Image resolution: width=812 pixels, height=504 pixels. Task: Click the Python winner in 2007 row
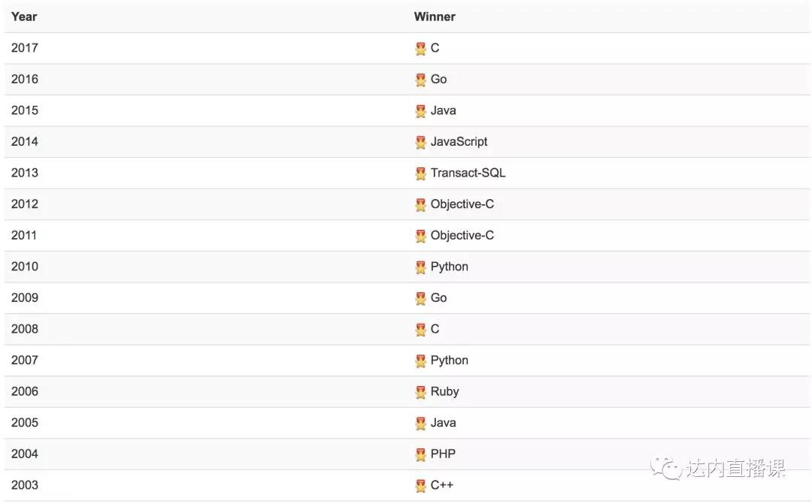coord(450,360)
